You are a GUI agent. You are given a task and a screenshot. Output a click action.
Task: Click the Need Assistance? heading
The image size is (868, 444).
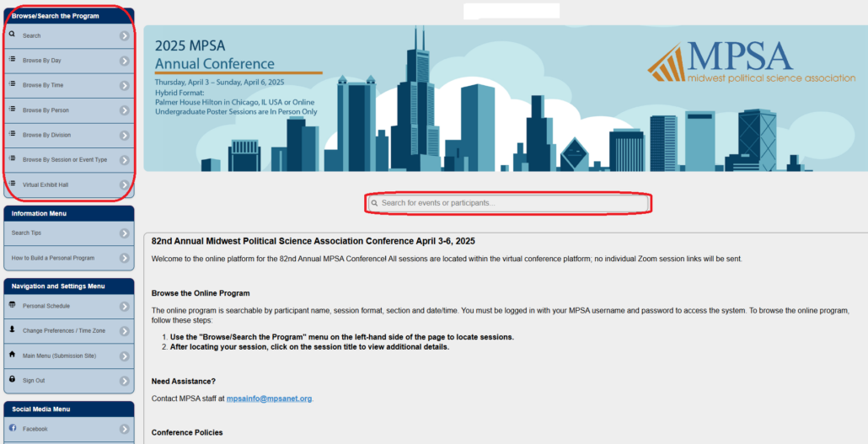(x=183, y=382)
